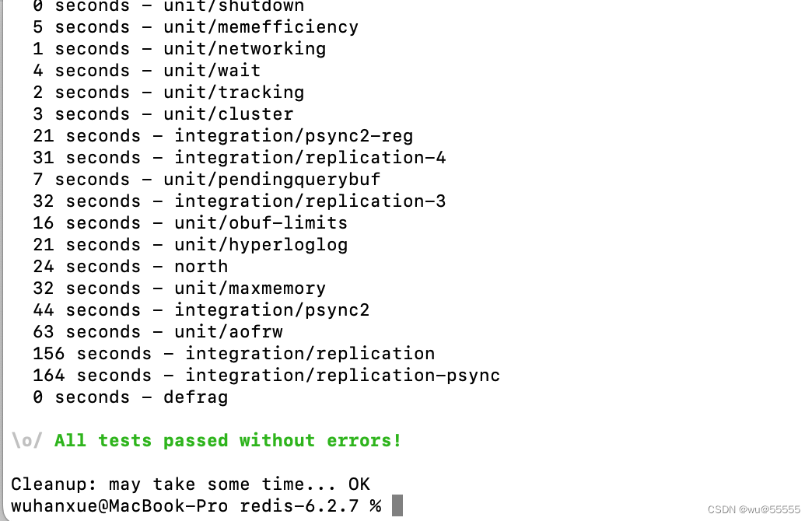Click the 'integration/replication-3' line
812x521 pixels.
pos(240,201)
